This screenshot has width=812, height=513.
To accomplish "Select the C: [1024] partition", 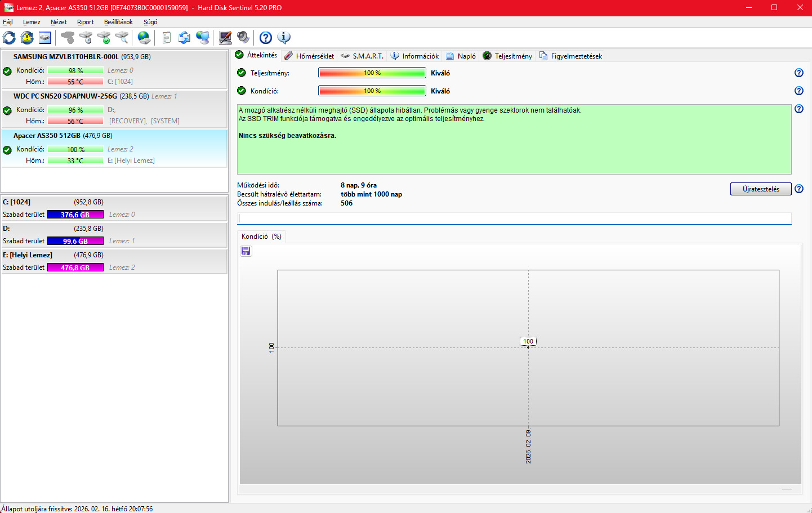I will pyautogui.click(x=114, y=208).
